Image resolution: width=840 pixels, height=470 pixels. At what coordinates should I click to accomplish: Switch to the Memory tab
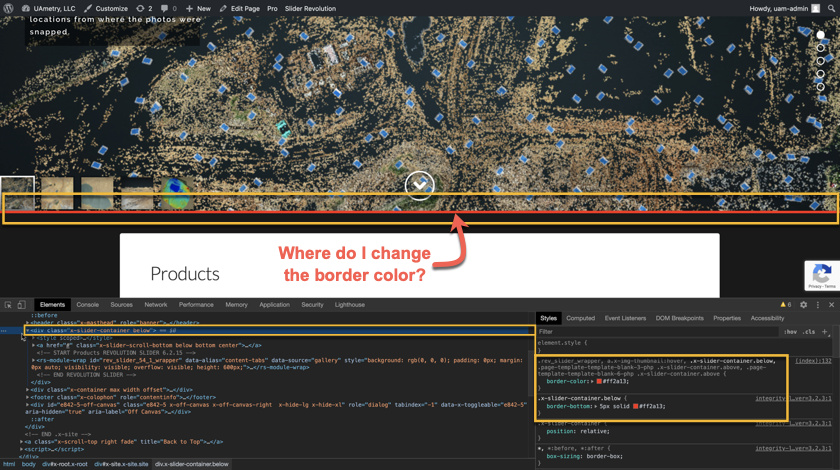coord(236,304)
